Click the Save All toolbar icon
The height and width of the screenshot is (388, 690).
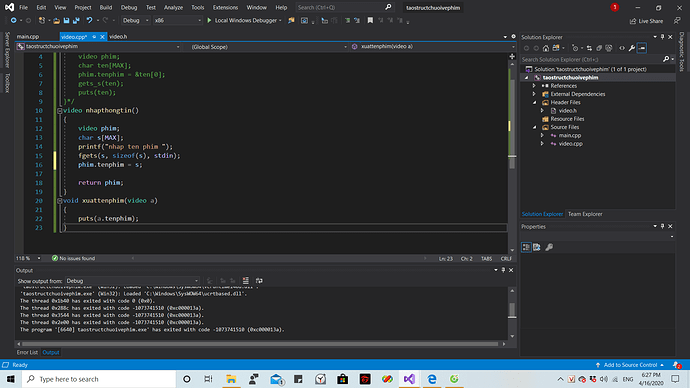click(76, 20)
